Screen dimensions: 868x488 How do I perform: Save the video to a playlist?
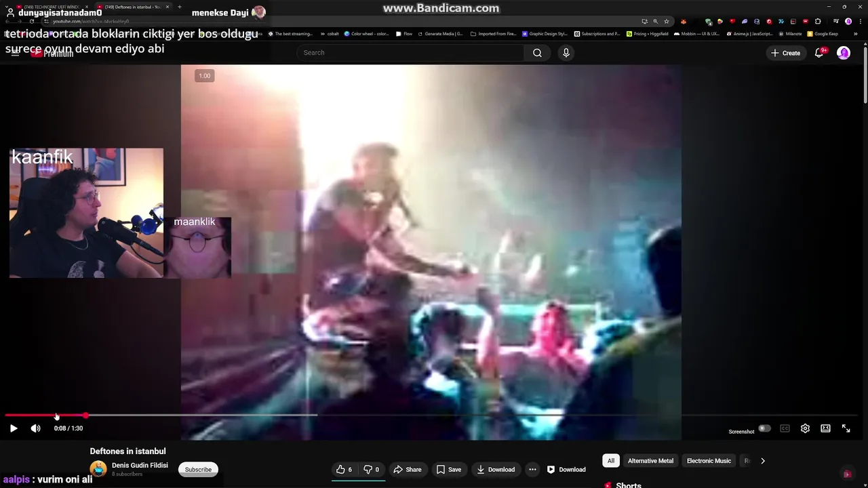pyautogui.click(x=449, y=469)
